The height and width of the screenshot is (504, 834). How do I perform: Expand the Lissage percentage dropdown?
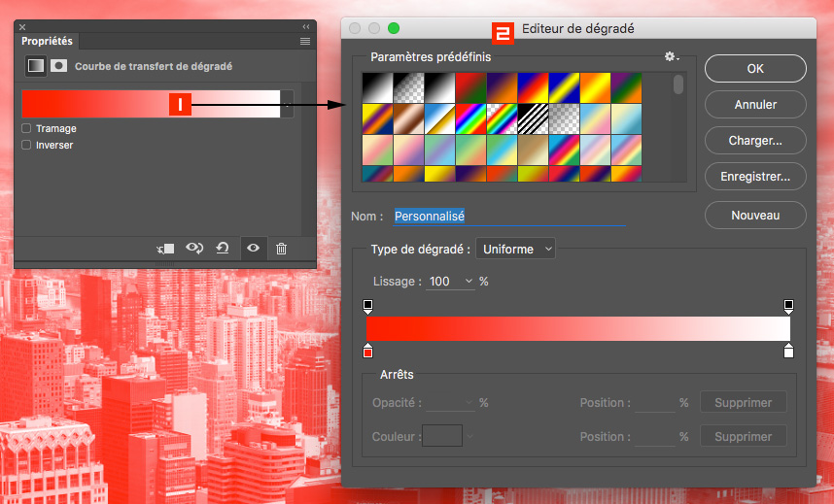[x=469, y=282]
